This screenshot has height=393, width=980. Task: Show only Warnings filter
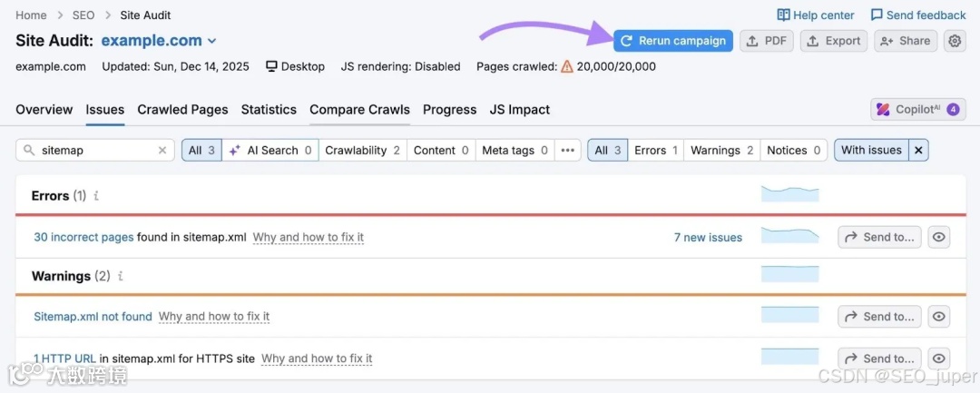[x=722, y=150]
